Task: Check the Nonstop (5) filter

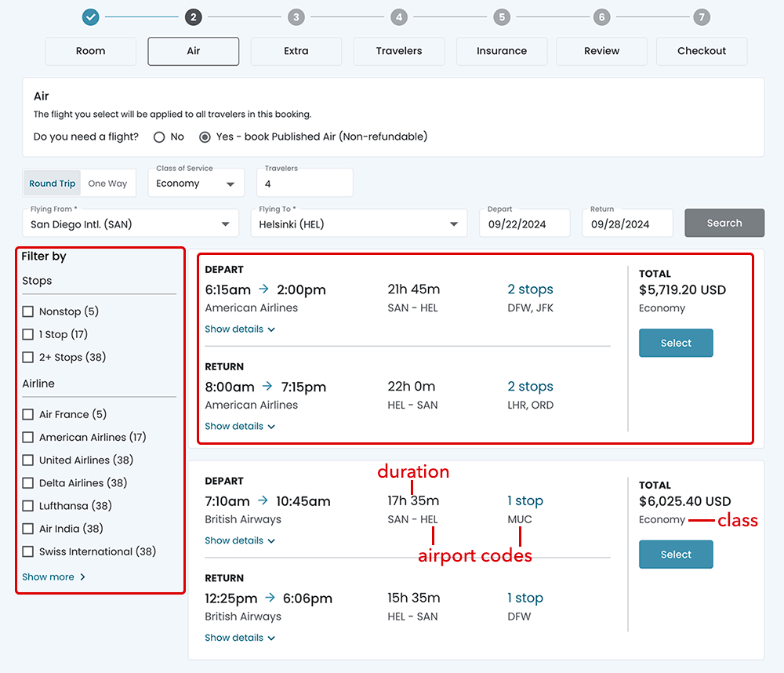Action: [x=28, y=311]
